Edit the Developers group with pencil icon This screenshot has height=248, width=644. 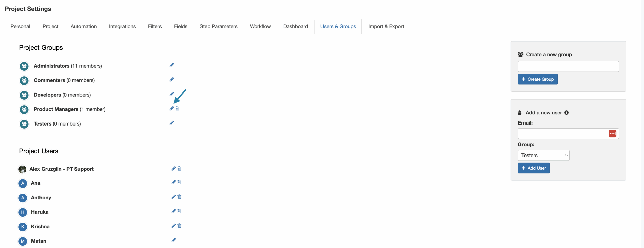(x=172, y=94)
